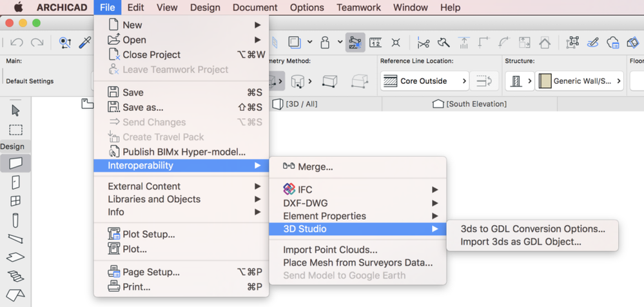Activate the Wall tool

(x=15, y=164)
